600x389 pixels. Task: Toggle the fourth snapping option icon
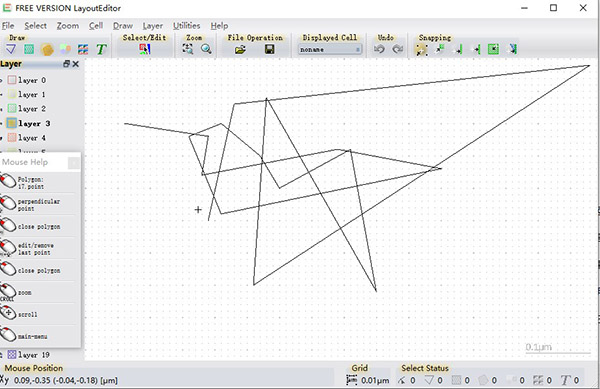(x=476, y=49)
